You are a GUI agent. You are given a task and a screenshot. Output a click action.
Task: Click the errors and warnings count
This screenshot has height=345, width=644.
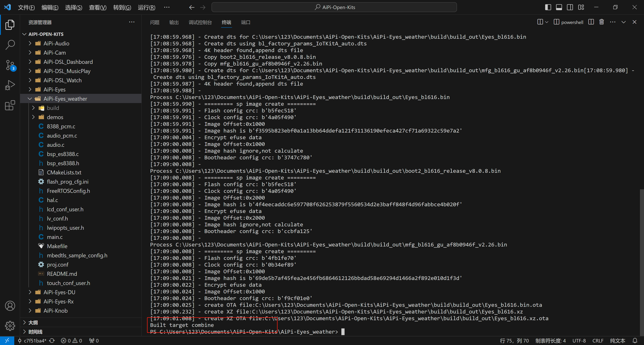71,340
